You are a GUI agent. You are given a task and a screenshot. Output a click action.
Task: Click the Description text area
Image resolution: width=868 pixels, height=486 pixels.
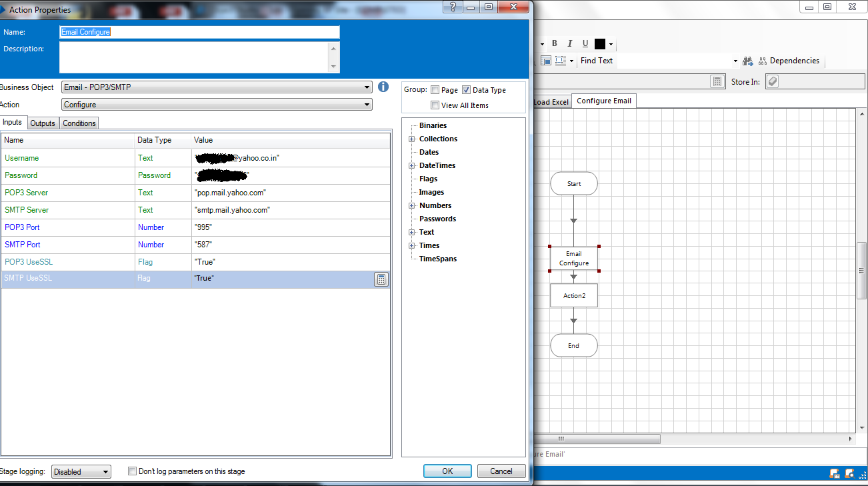[194, 57]
